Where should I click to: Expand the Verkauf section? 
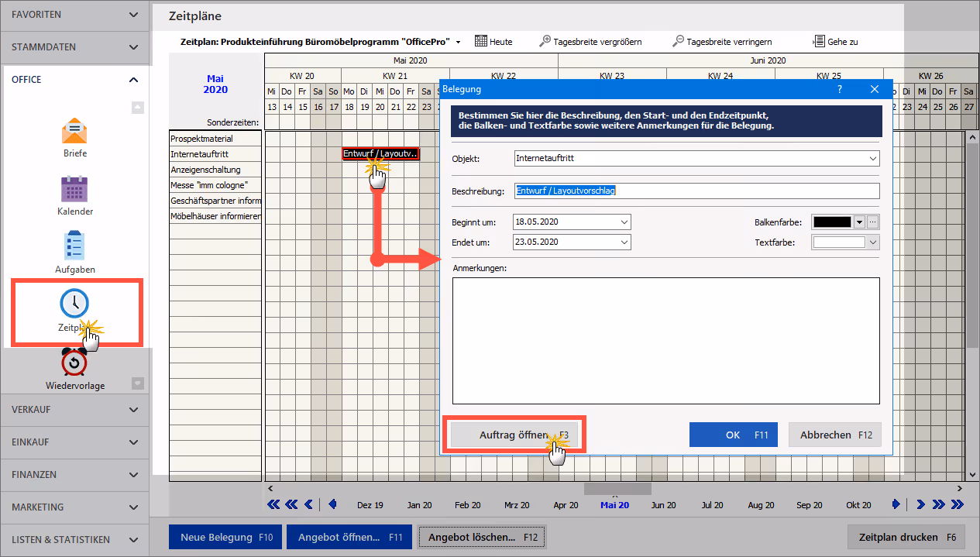pos(133,410)
